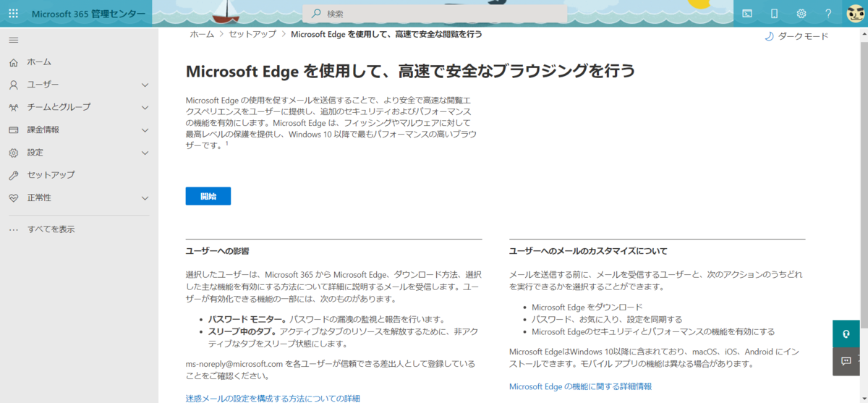Open 迷惑メールの設定を構成する方法についての詳細 link
This screenshot has width=868, height=403.
pyautogui.click(x=273, y=398)
